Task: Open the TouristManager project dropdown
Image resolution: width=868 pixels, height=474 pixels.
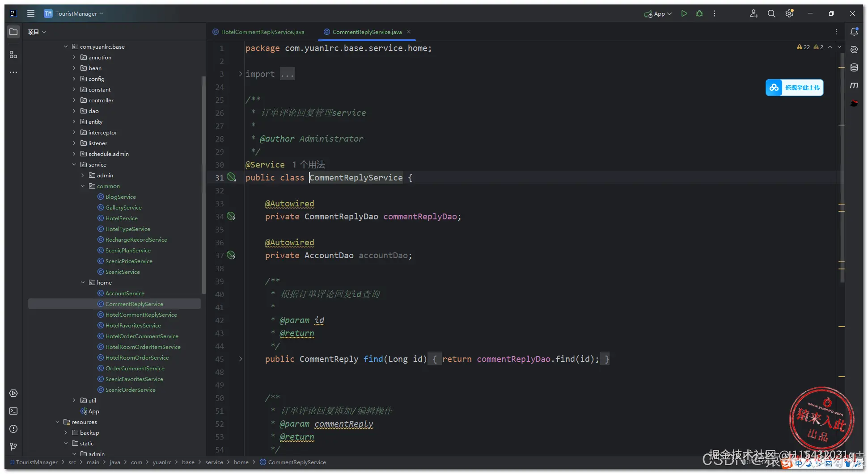Action: tap(74, 13)
